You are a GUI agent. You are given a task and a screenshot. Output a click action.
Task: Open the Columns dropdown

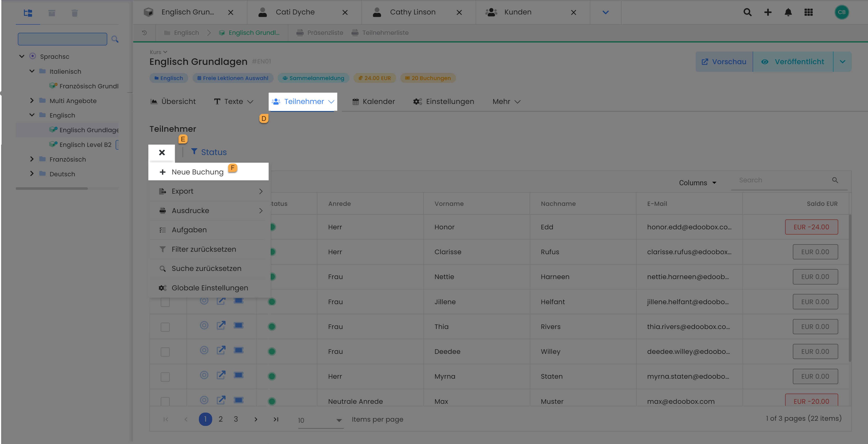point(698,183)
